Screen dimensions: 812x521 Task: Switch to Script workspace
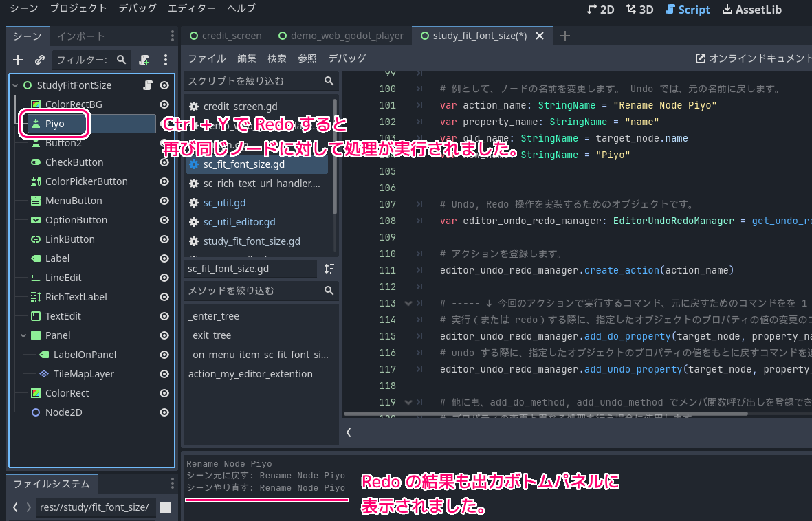coord(687,10)
